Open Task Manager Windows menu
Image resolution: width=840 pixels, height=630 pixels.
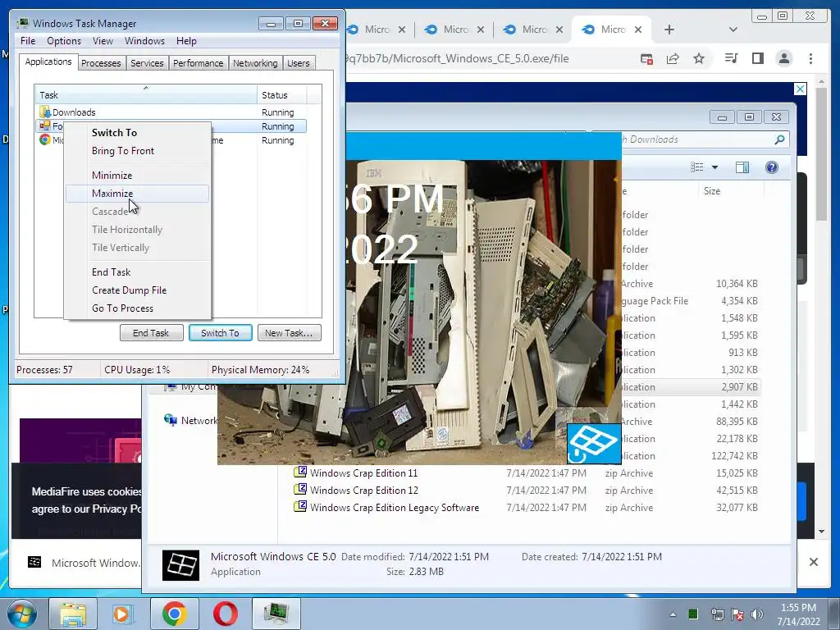pos(144,41)
